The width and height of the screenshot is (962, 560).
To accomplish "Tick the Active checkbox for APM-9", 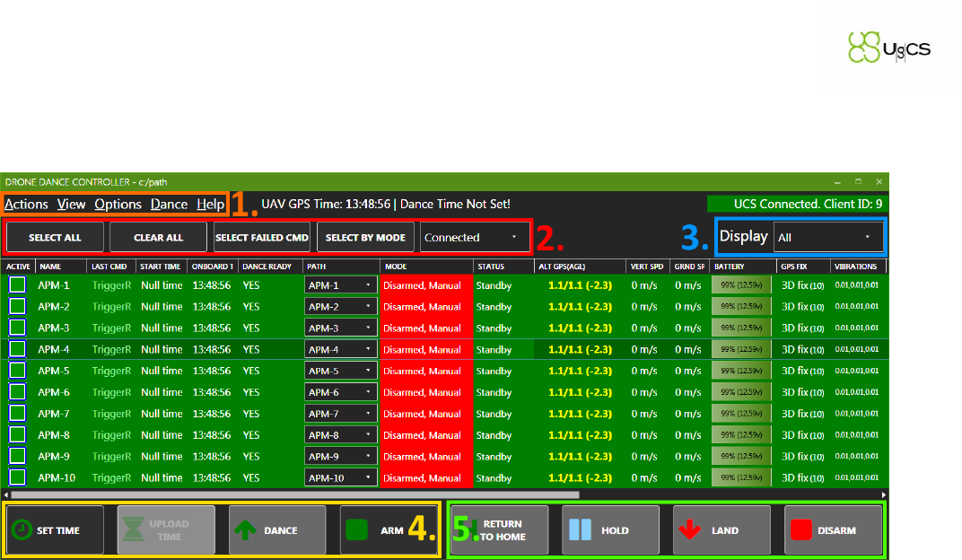I will pos(18,456).
